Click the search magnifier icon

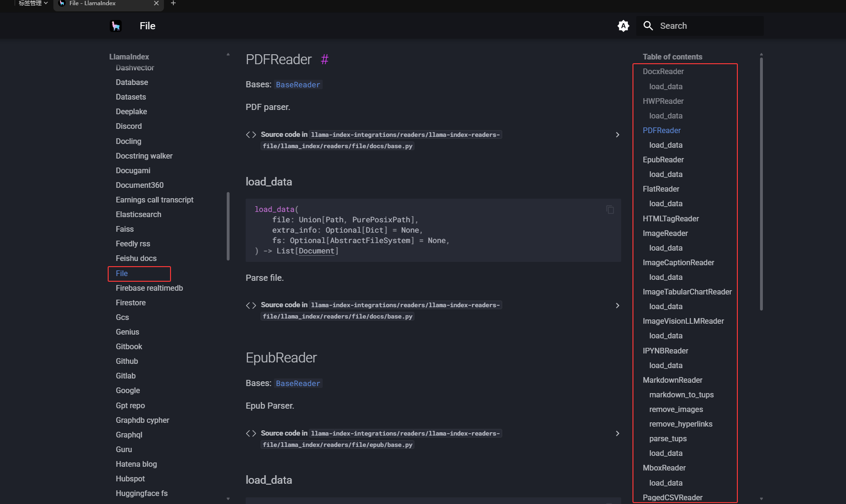tap(648, 26)
